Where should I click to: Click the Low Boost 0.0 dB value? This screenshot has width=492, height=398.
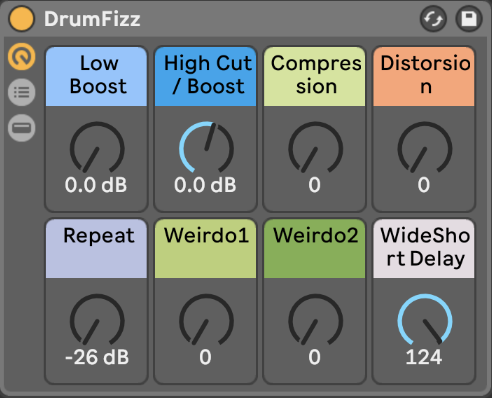[96, 185]
